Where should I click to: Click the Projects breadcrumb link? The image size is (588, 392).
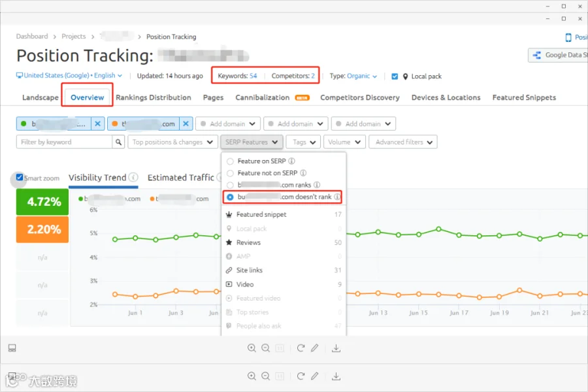pyautogui.click(x=73, y=37)
